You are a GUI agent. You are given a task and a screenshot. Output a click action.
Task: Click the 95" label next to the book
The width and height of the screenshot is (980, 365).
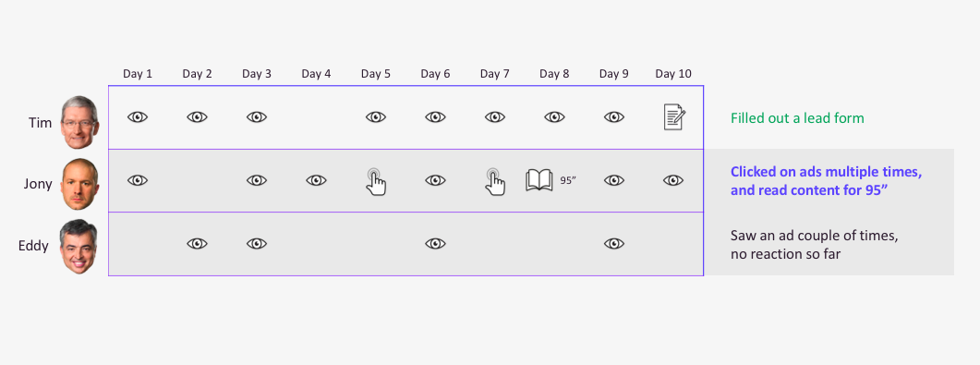coord(567,180)
